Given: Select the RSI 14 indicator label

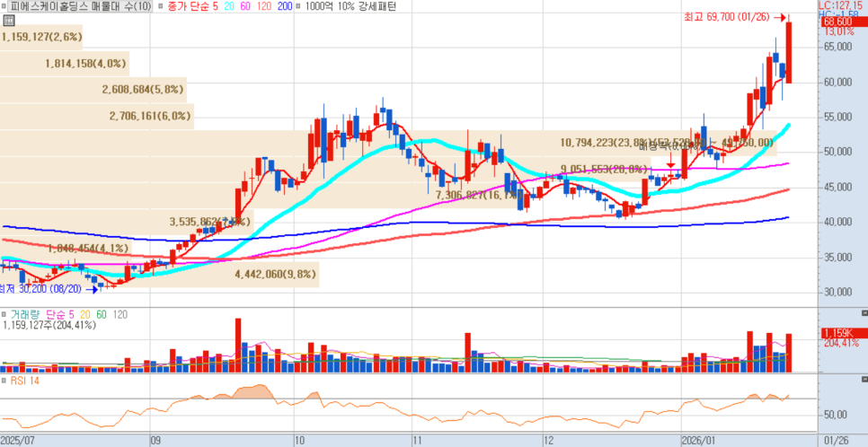Looking at the screenshot, I should tap(23, 381).
